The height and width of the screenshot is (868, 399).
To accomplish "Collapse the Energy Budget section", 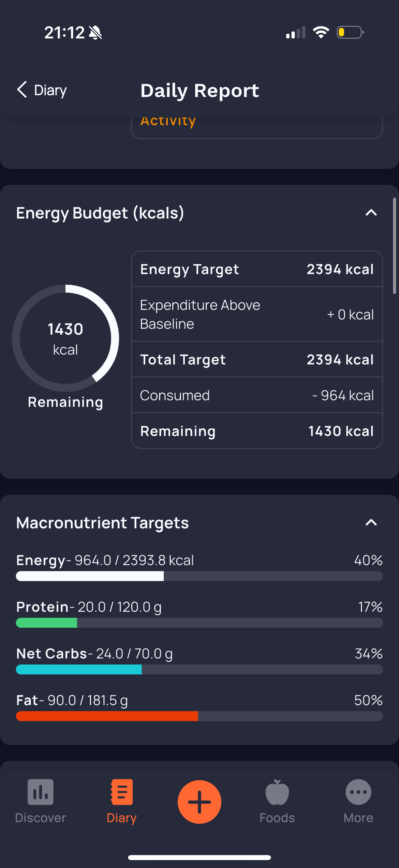I will coord(371,213).
